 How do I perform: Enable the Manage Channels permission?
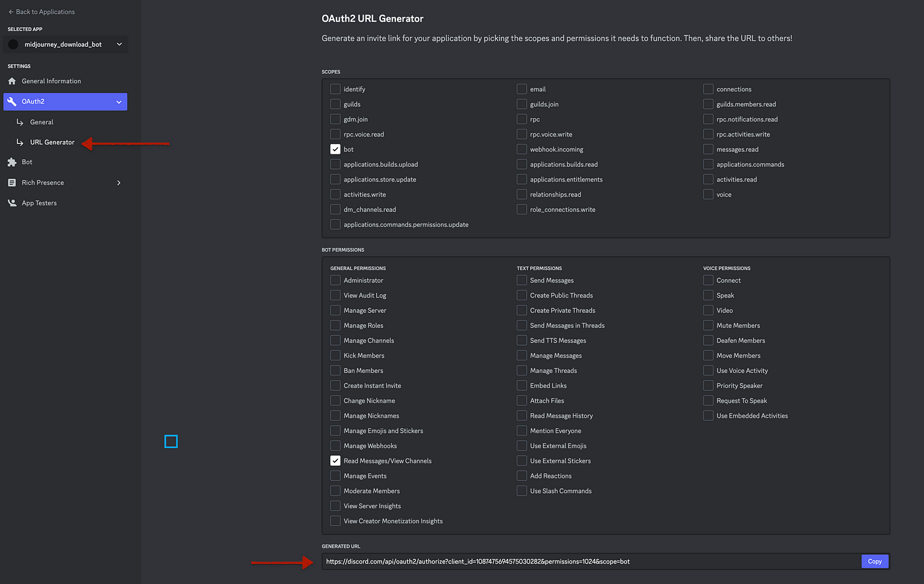pyautogui.click(x=335, y=341)
